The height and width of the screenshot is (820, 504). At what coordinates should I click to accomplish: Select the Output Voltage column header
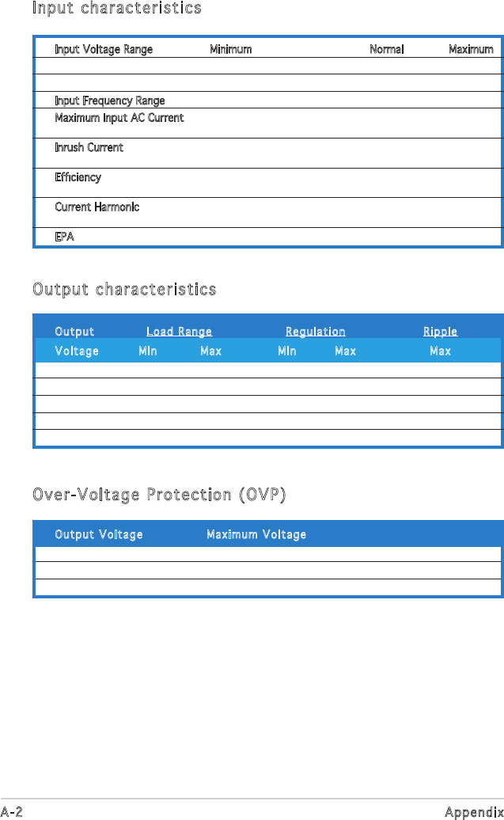pyautogui.click(x=99, y=535)
